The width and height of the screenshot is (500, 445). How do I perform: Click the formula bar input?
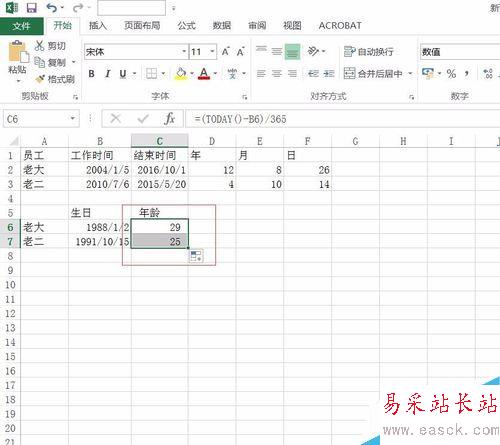click(x=343, y=119)
